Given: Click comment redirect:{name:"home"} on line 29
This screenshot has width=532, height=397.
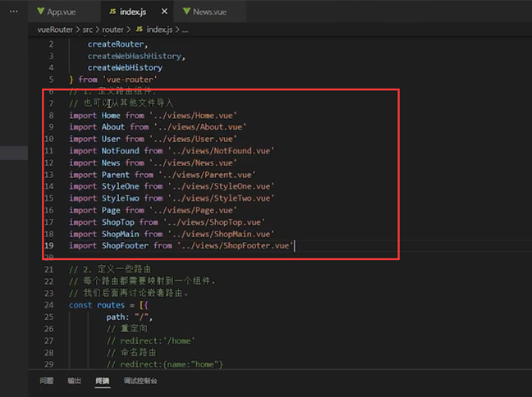Looking at the screenshot, I should pyautogui.click(x=164, y=365).
